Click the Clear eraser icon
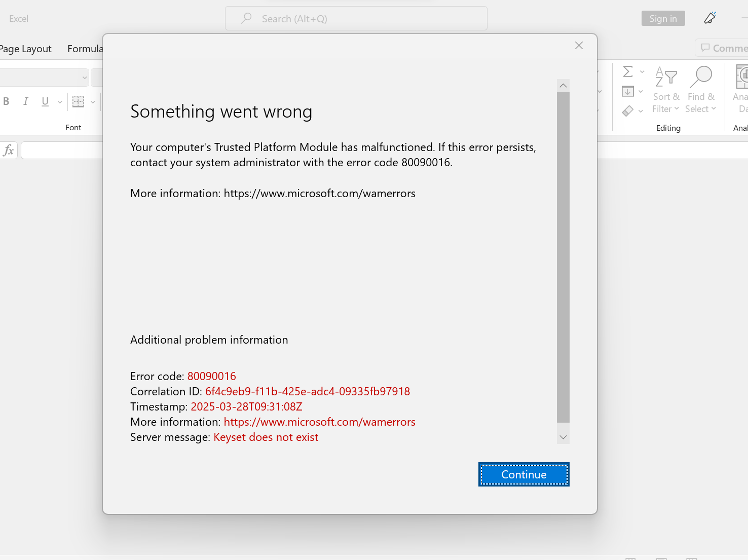Screen dimensions: 748x560 coord(627,110)
